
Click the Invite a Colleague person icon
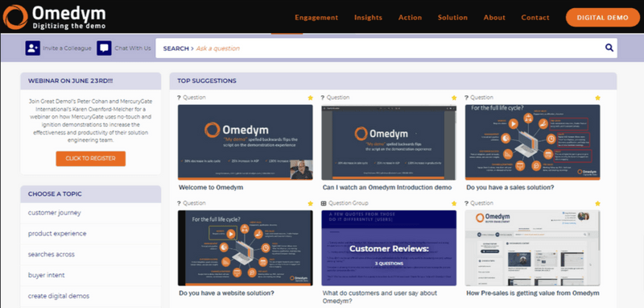[x=32, y=48]
